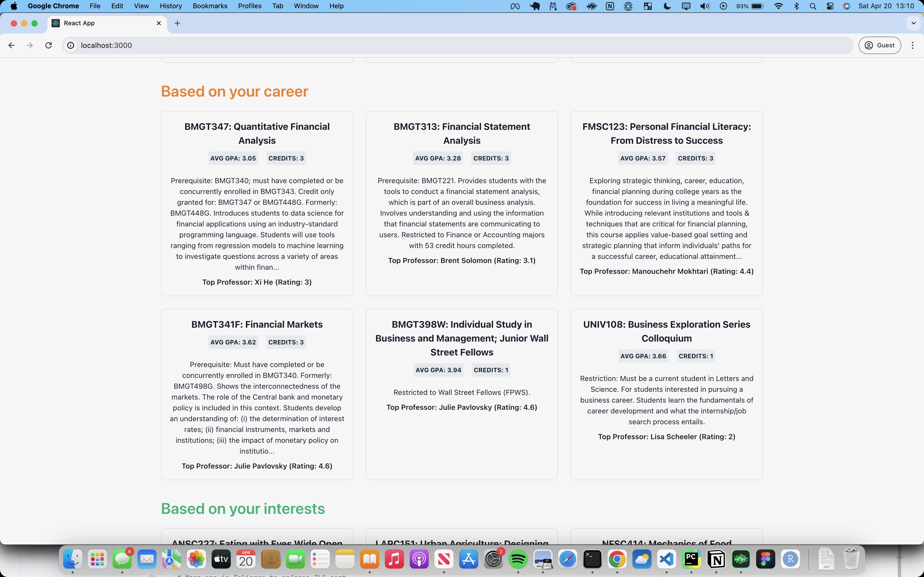924x577 pixels.
Task: Open Notion from the dock
Action: (716, 559)
